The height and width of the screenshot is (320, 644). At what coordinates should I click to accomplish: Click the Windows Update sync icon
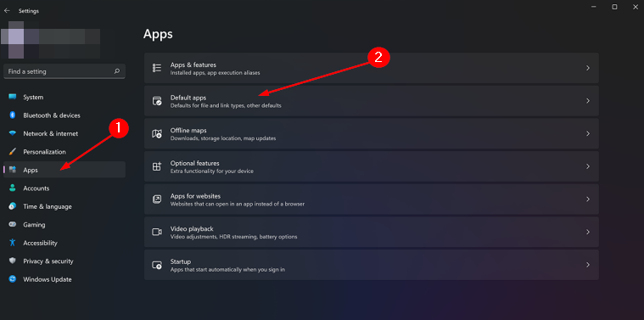(13, 279)
